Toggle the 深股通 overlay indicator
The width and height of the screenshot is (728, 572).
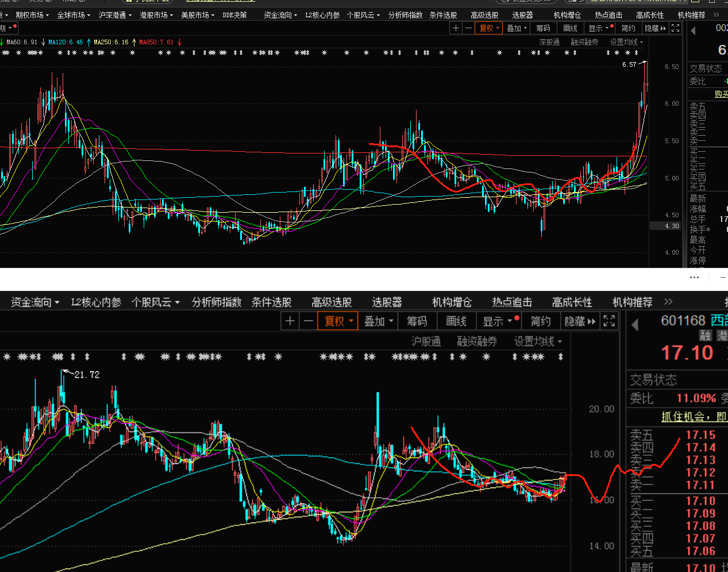[x=549, y=42]
